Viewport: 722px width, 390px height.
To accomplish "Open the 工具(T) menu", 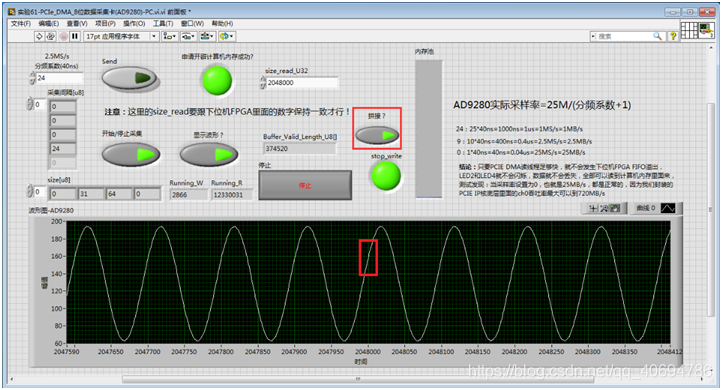I will [x=163, y=23].
